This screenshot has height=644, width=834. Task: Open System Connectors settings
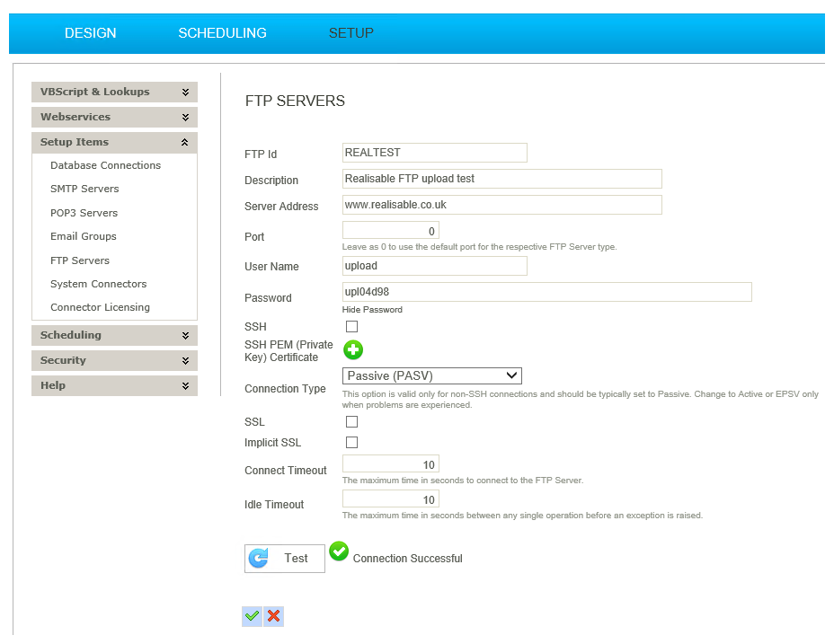(98, 283)
